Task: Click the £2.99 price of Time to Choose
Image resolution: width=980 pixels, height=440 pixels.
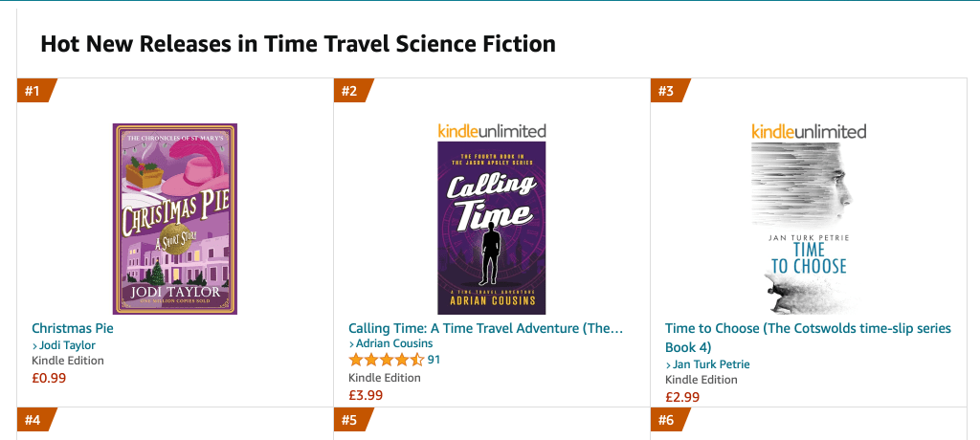Action: [682, 397]
